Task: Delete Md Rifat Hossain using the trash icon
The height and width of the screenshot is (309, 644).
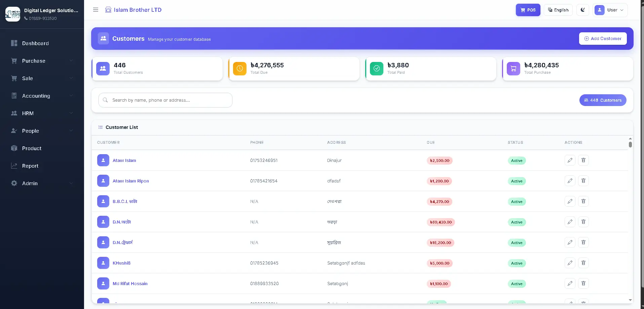Action: point(583,283)
